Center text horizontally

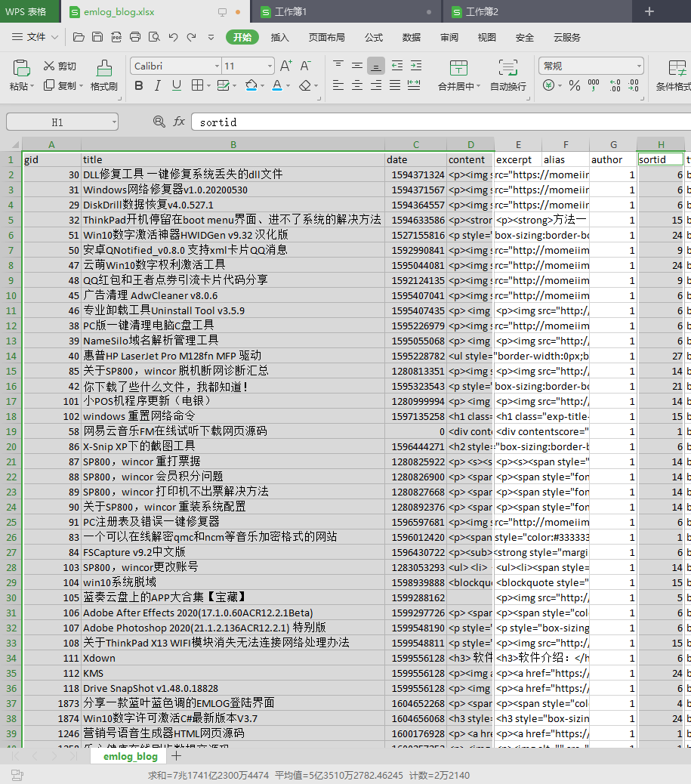click(357, 85)
